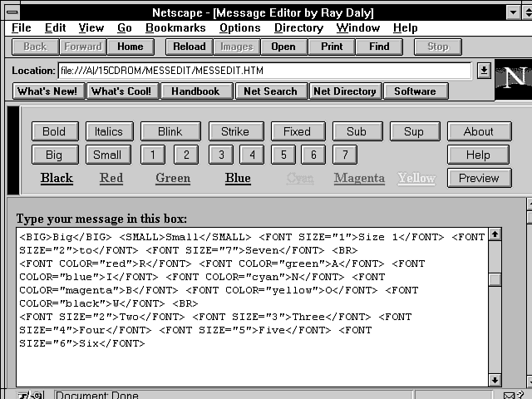The height and width of the screenshot is (399, 532).
Task: Click the Find toolbar button
Action: click(379, 47)
